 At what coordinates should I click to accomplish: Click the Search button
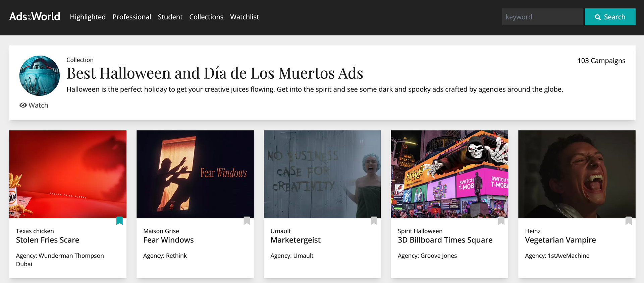[x=610, y=17]
